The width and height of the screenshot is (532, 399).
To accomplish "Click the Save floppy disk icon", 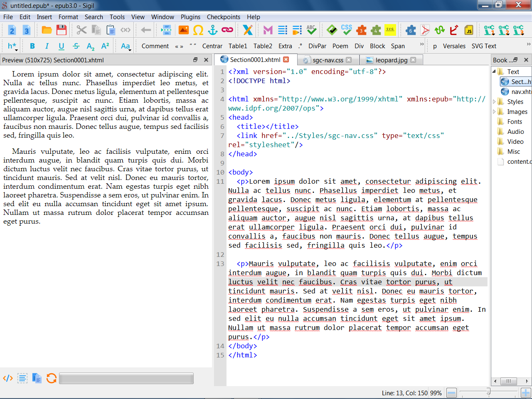I will click(62, 30).
